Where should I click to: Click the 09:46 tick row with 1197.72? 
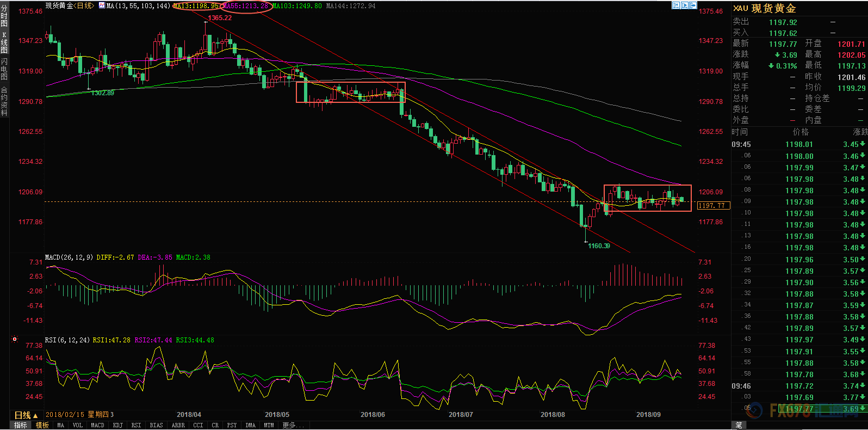799,386
